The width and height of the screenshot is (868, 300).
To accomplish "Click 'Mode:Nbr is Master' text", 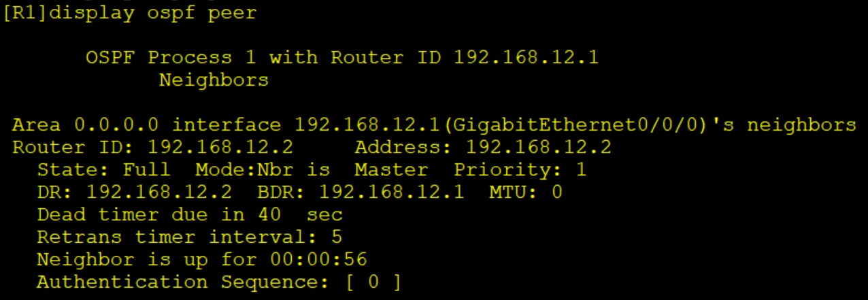I will pos(312,169).
